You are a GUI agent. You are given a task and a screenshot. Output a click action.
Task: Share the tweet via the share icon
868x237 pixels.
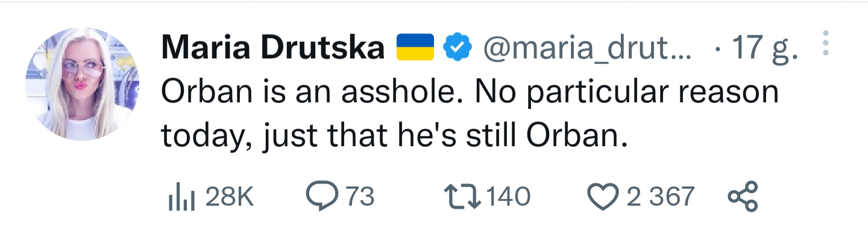pyautogui.click(x=743, y=197)
